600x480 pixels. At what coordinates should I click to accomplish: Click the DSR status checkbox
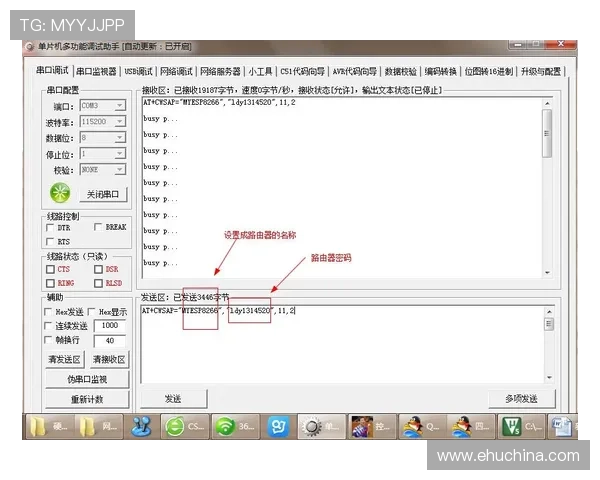tap(98, 269)
